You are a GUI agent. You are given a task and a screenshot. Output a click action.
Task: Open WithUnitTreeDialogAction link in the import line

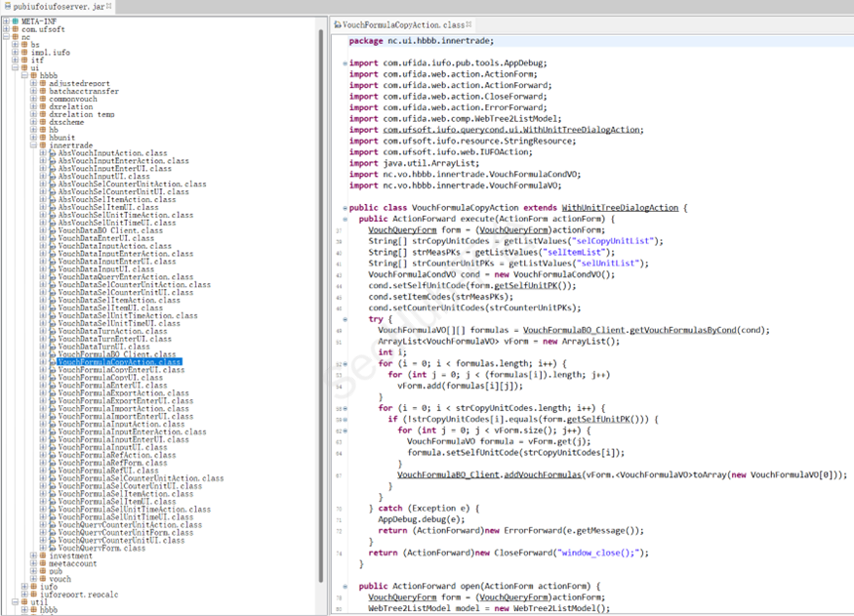(511, 130)
